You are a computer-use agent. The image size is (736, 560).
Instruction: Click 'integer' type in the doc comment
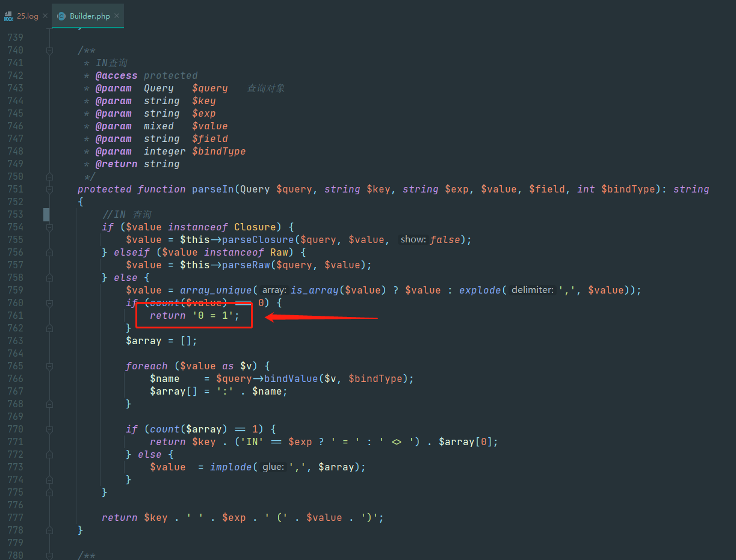[x=164, y=152]
